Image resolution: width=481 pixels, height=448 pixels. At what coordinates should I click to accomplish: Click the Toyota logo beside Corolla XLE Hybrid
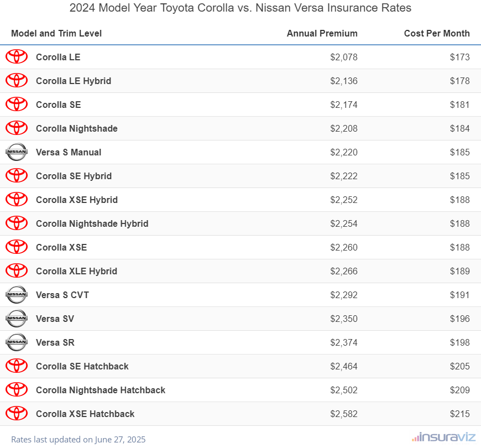tap(17, 270)
